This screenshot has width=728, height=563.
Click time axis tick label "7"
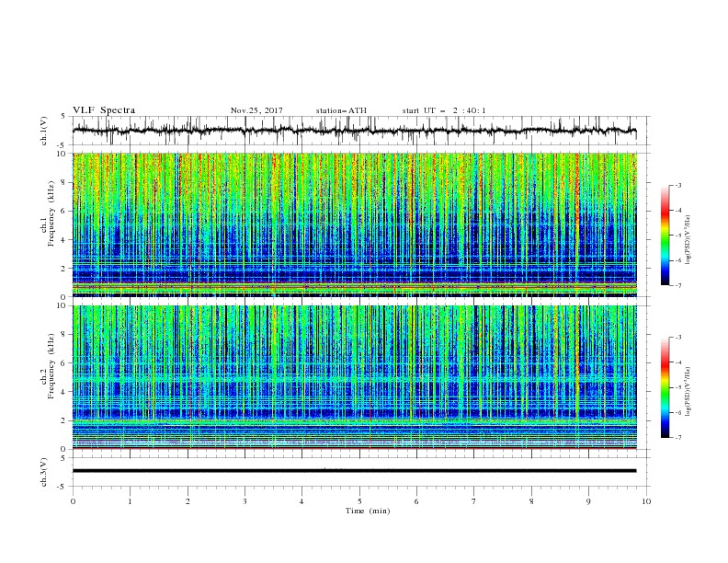[474, 501]
